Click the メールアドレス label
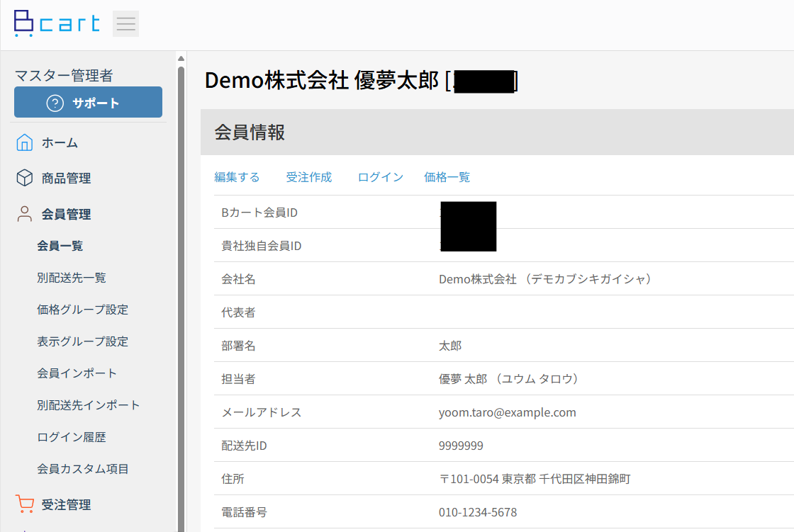 (262, 412)
